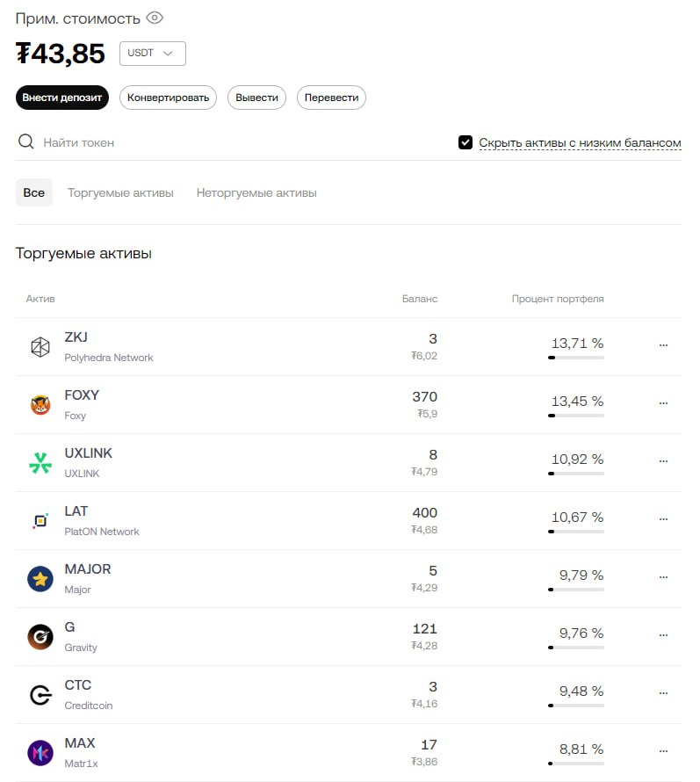Click the LAT PlatON Network icon

click(x=40, y=521)
